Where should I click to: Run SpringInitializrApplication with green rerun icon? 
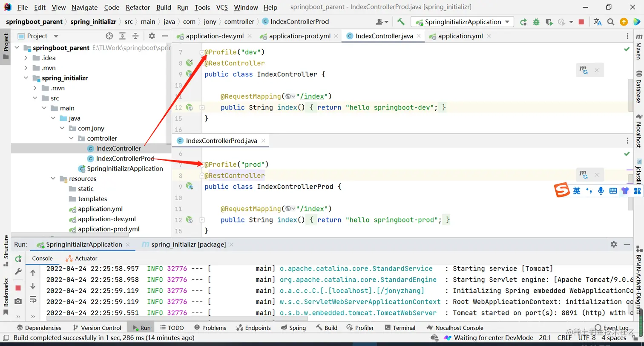tap(523, 22)
